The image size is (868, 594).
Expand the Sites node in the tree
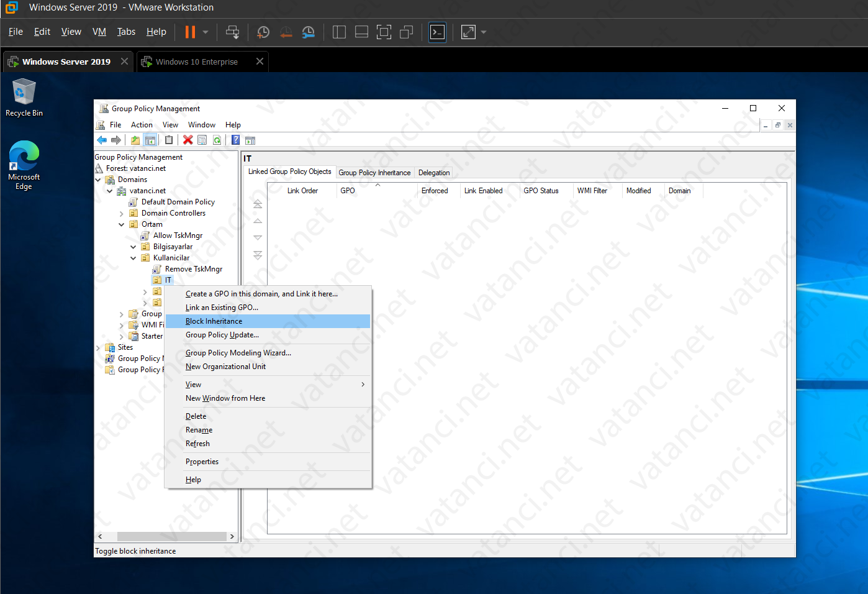pos(97,347)
